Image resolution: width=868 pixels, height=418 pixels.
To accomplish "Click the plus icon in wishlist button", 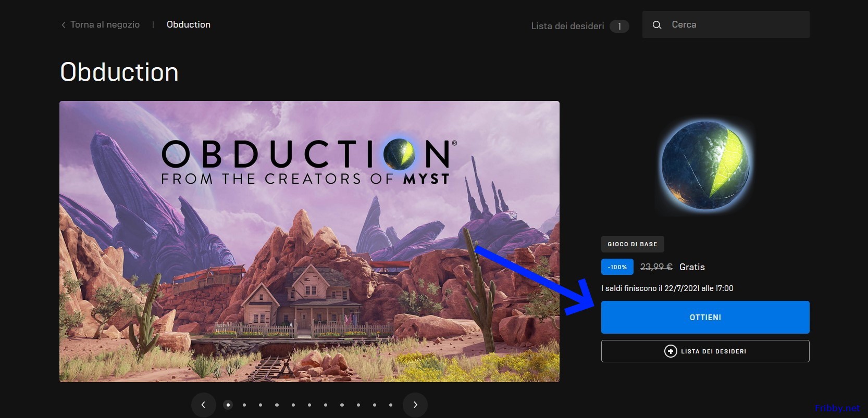I will coord(671,351).
